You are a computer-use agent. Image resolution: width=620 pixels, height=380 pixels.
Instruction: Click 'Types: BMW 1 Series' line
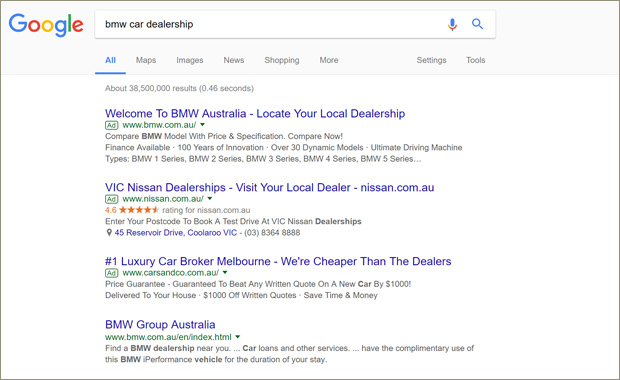[x=263, y=159]
